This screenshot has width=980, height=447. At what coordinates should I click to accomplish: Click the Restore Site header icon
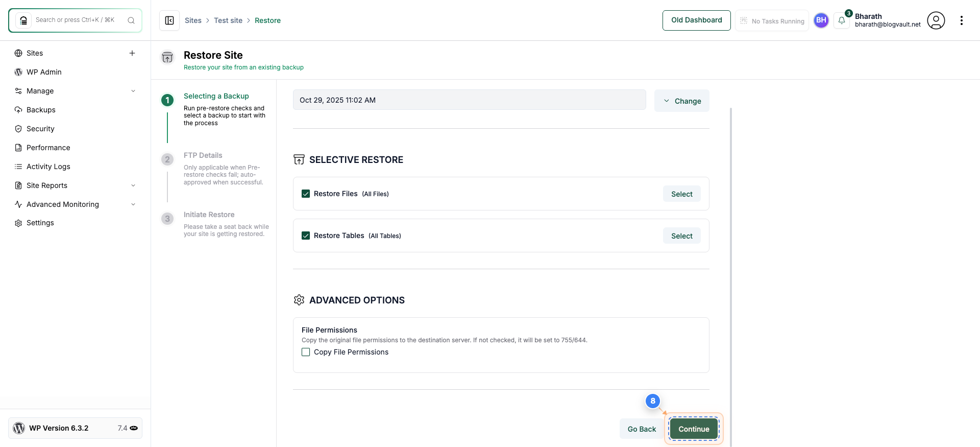pyautogui.click(x=167, y=57)
